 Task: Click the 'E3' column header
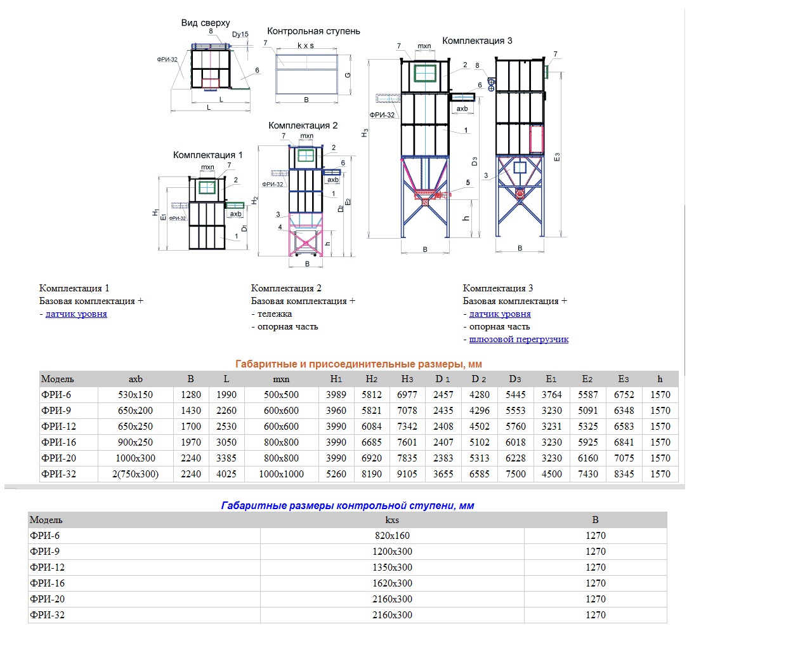pyautogui.click(x=624, y=379)
